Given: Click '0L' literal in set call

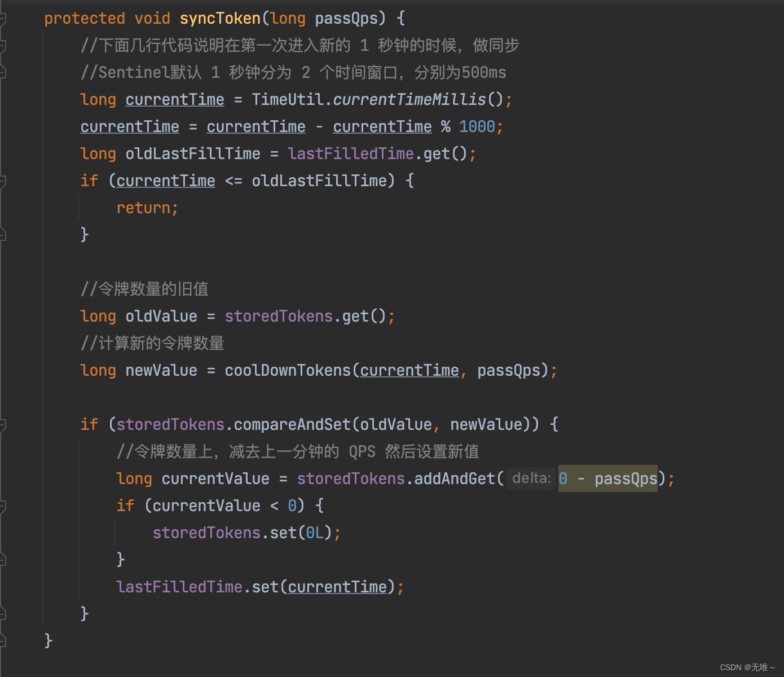Looking at the screenshot, I should click(315, 533).
